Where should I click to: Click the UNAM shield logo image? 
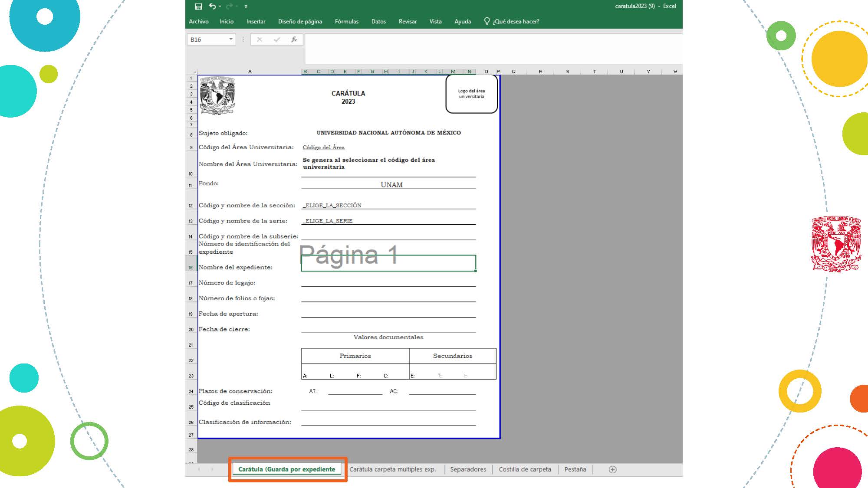tap(217, 96)
